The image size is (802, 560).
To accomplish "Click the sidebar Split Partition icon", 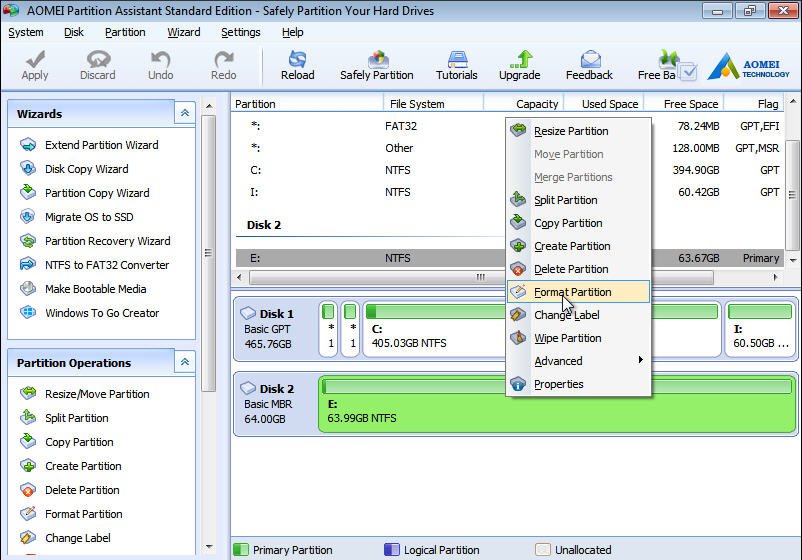I will click(28, 417).
